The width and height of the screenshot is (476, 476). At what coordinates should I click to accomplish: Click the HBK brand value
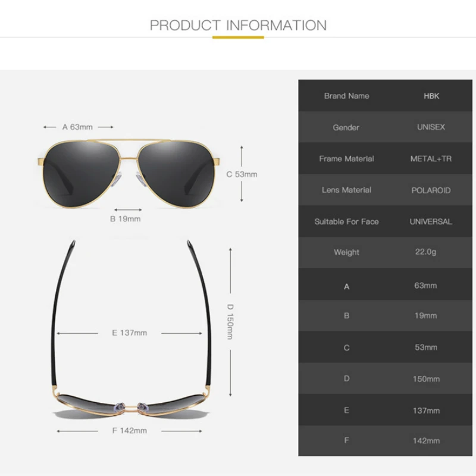pyautogui.click(x=431, y=96)
